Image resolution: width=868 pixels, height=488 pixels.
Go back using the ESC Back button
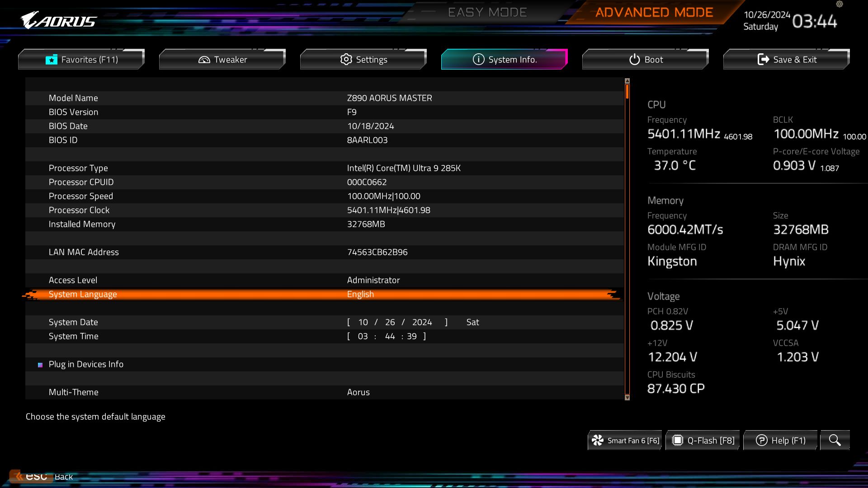tap(42, 476)
